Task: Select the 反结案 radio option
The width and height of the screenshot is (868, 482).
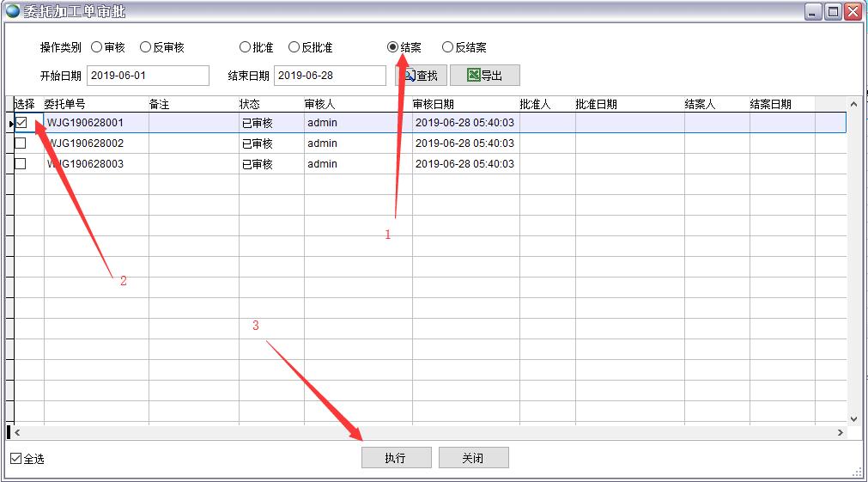Action: point(447,47)
